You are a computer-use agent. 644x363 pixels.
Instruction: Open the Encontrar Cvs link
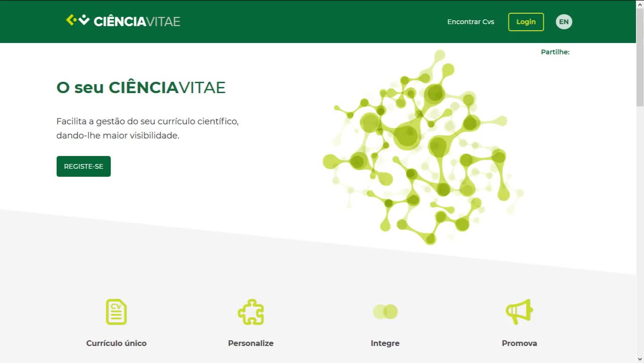tap(471, 22)
